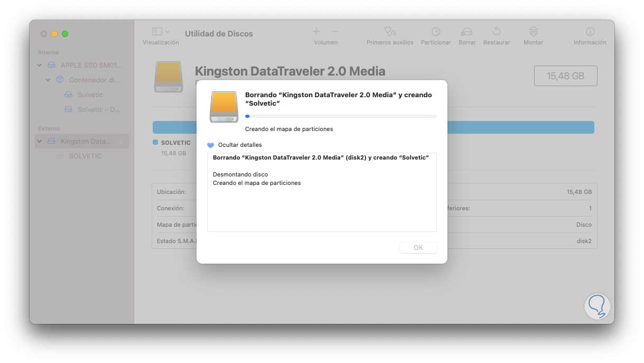The height and width of the screenshot is (363, 644).
Task: Eject the Kingston disk via sidebar icon
Action: (x=120, y=142)
